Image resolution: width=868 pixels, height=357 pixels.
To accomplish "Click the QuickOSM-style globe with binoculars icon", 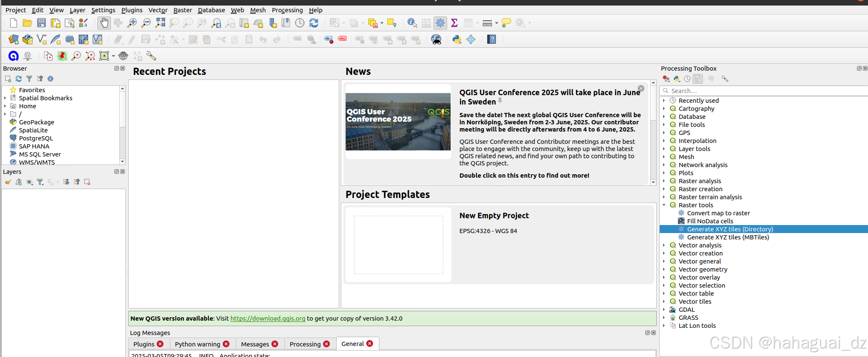I will coord(436,39).
